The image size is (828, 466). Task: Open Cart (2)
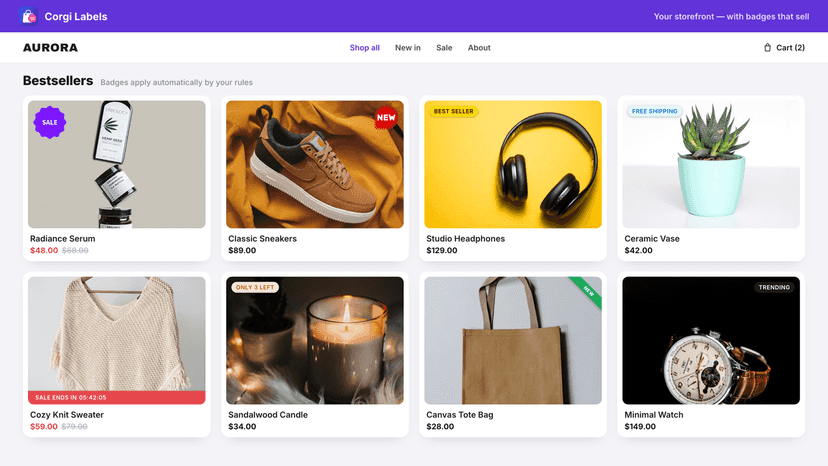pos(784,48)
